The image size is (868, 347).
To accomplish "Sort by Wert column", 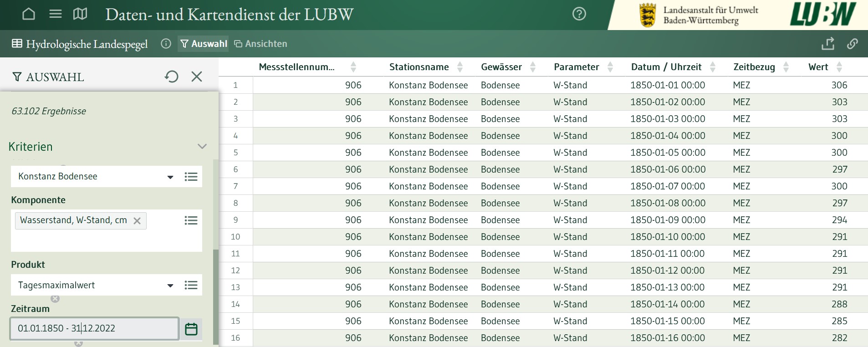I will (x=839, y=67).
